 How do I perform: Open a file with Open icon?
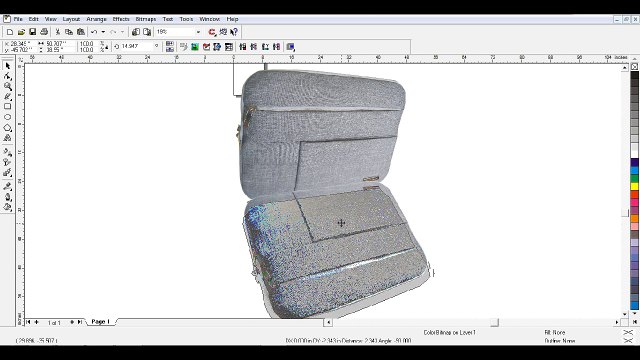point(21,32)
